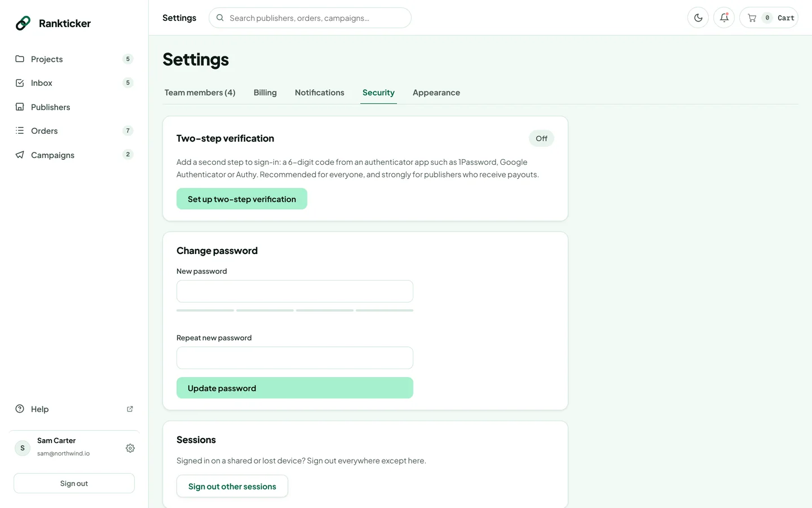Click the sam@northwind.io email text

(63, 453)
